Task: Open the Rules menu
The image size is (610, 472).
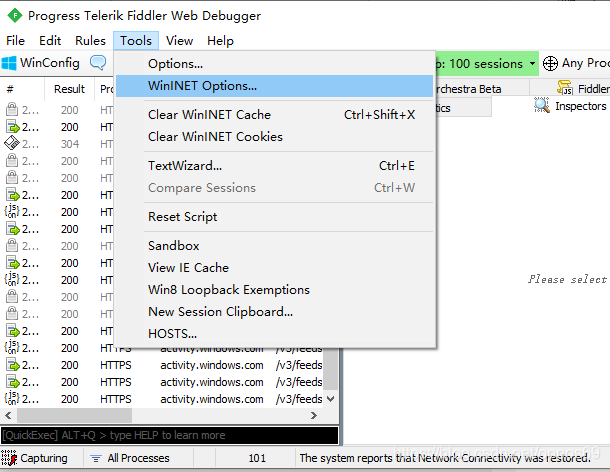Action: 90,40
